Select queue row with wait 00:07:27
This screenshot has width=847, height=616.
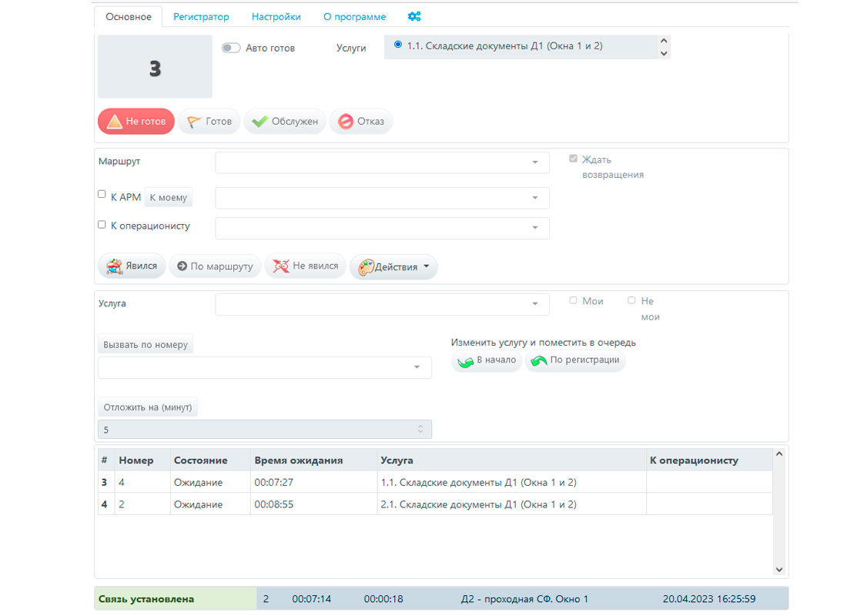click(435, 482)
